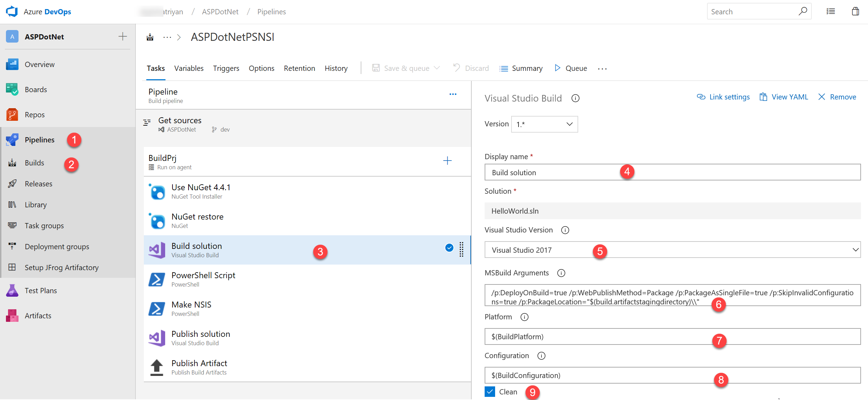Click the Display name input field
This screenshot has height=400, width=868.
pyautogui.click(x=672, y=172)
